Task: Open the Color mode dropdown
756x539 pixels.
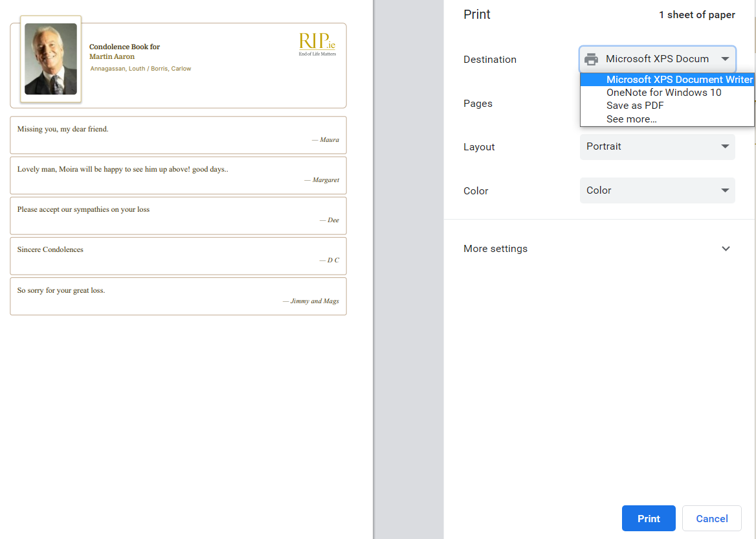Action: [x=657, y=190]
